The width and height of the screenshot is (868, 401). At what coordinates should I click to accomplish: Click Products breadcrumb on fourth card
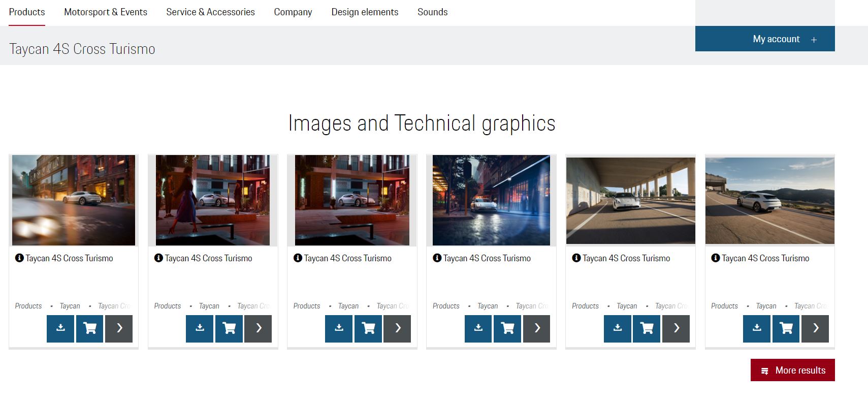pos(446,306)
